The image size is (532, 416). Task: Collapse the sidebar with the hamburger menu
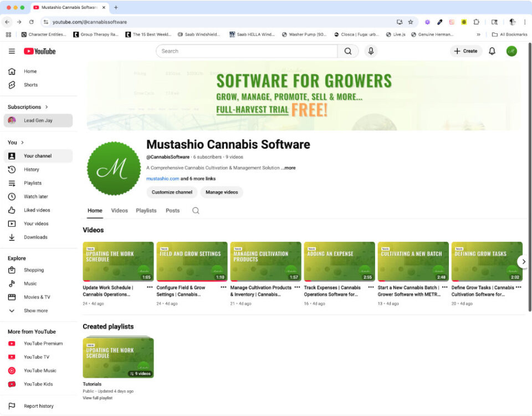point(12,50)
